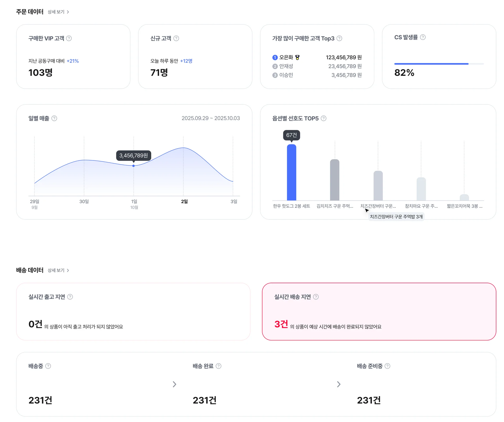The height and width of the screenshot is (422, 504).
Task: Click help icon beside 배송 준비중
Action: coord(387,366)
